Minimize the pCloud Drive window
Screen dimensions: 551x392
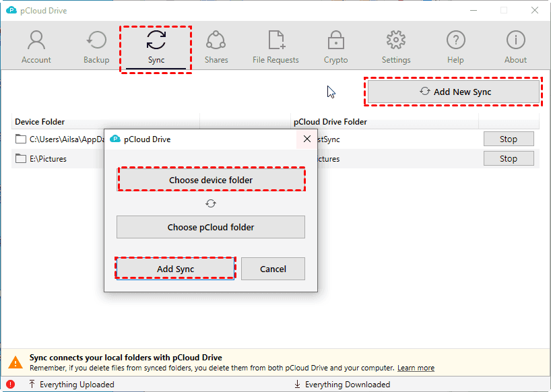pos(474,11)
